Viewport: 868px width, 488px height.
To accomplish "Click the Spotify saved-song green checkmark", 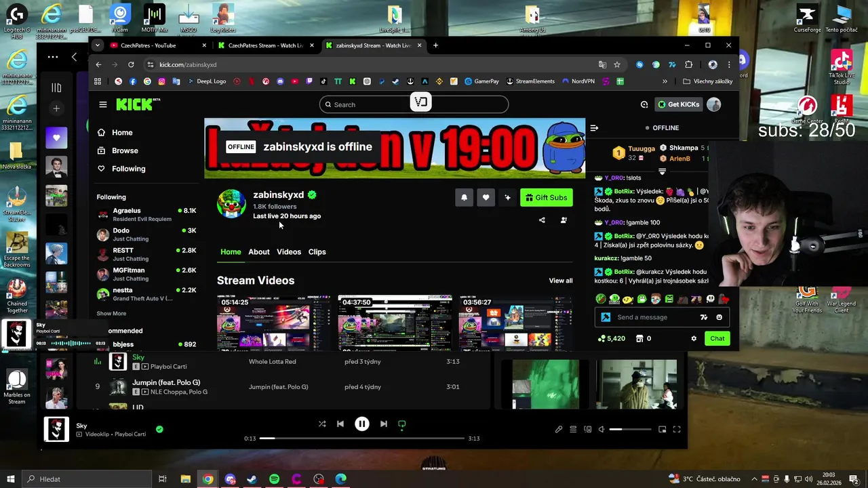I will coord(159,429).
